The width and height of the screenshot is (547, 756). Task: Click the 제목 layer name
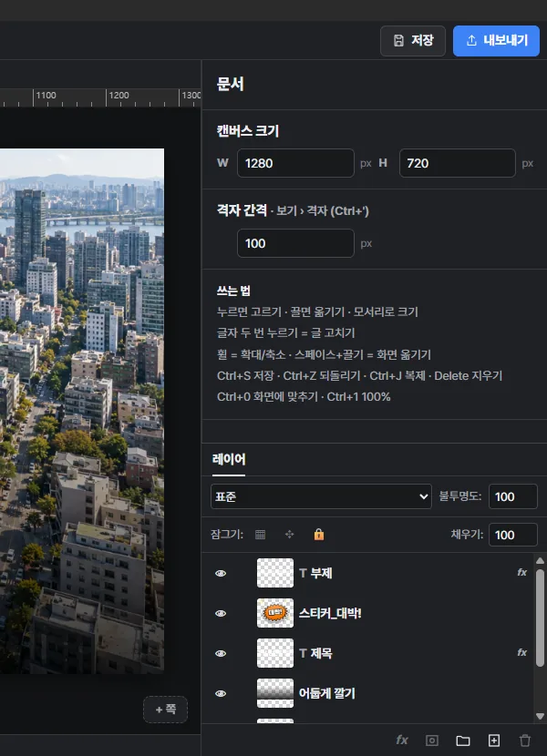[x=321, y=653]
